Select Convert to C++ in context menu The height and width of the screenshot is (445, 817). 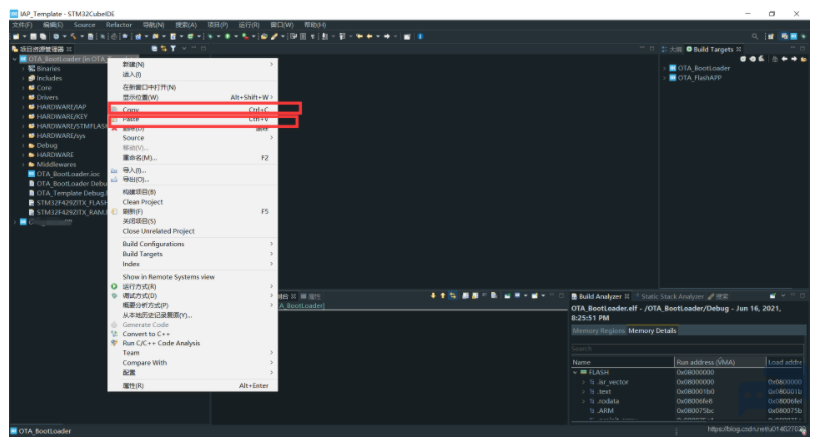(193, 333)
